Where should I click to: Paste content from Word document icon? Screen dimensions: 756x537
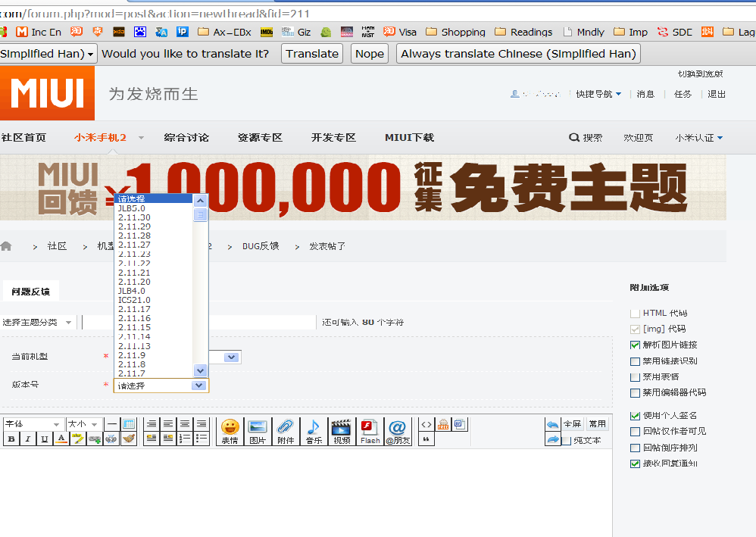[460, 425]
